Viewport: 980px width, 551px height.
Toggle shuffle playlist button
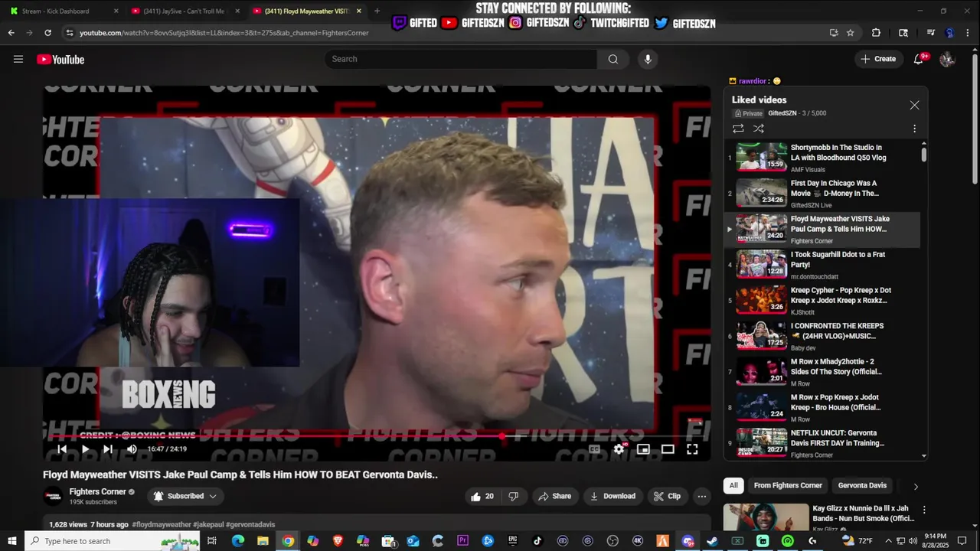(x=759, y=129)
